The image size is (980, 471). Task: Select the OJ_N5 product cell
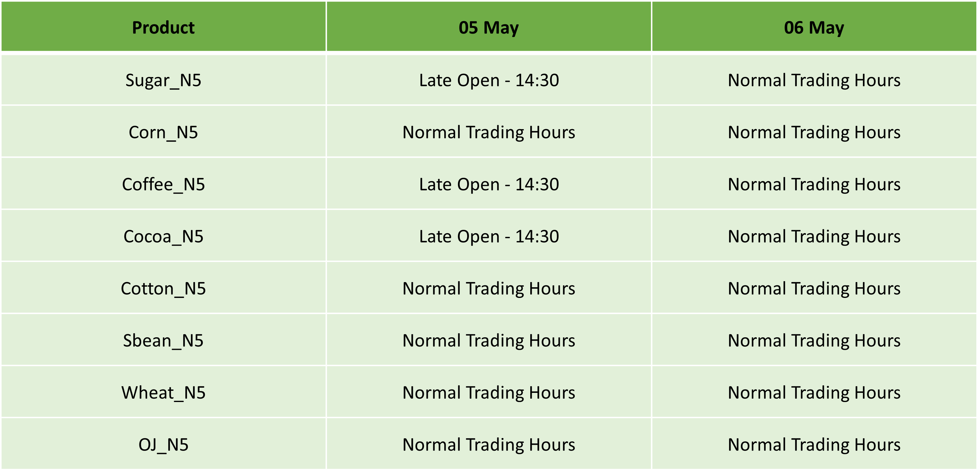pos(163,444)
